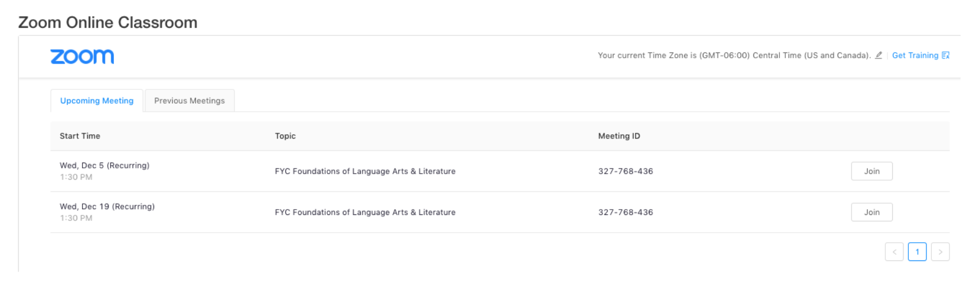Select page 1 in the pagination
This screenshot has height=293, width=980.
tap(917, 252)
